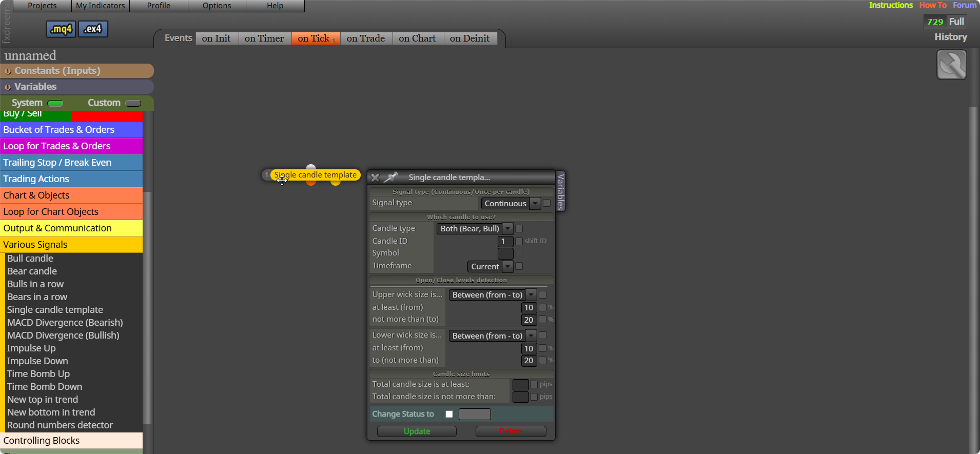Open the Timeframe Current dropdown
Viewport: 980px width, 454px height.
click(x=490, y=267)
